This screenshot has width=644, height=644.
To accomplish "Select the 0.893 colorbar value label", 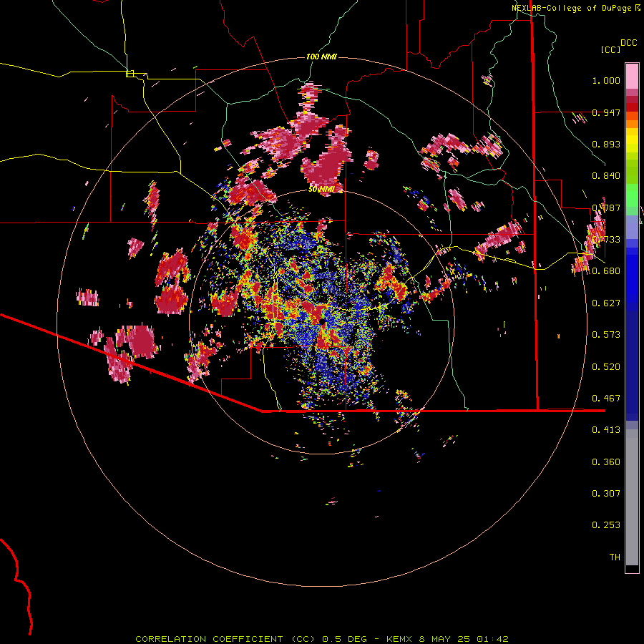I will coord(606,144).
